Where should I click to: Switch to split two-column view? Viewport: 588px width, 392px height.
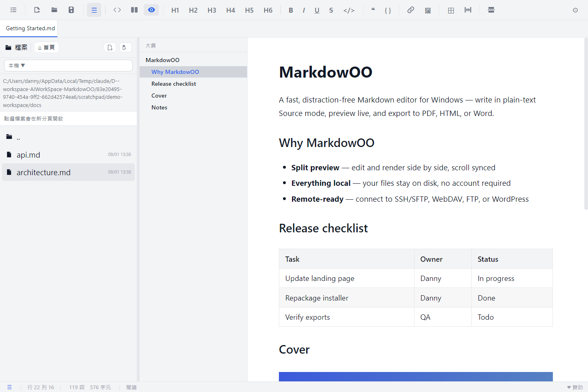tap(134, 10)
